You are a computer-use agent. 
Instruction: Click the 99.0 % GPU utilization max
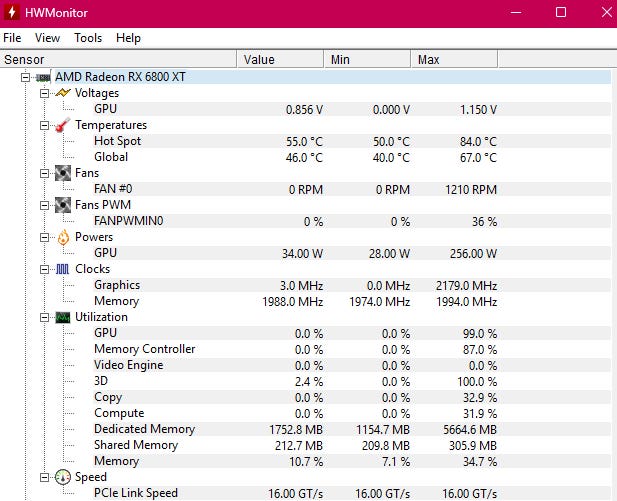pos(480,334)
